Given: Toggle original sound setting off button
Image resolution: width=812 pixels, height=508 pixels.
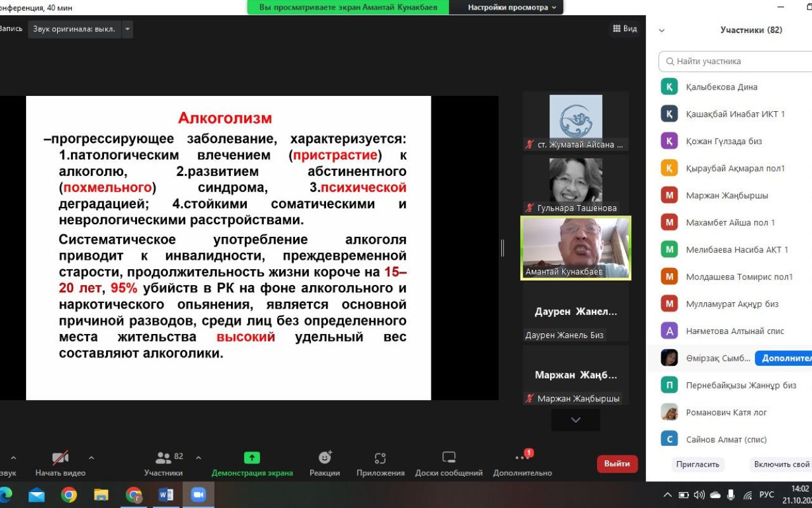Looking at the screenshot, I should (74, 29).
